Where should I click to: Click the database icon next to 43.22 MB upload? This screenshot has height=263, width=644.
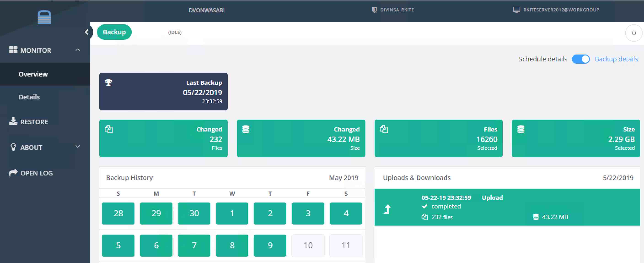pos(536,217)
